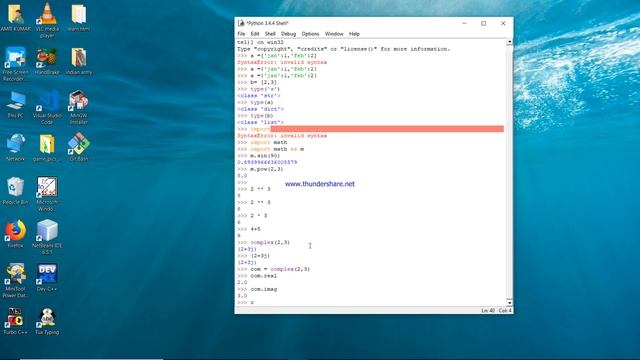Click the 'com.imag' line
640x360 pixels.
pos(257,289)
